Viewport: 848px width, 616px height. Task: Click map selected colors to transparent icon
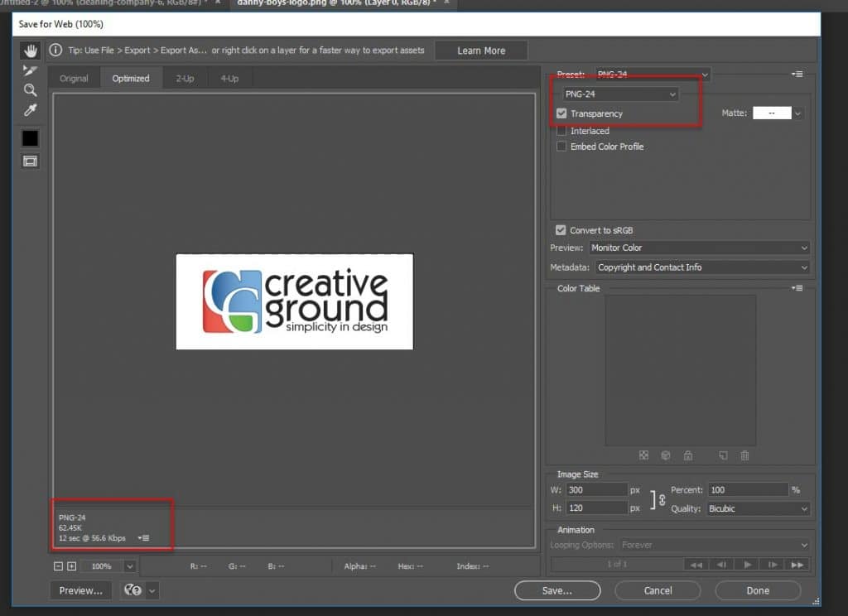point(643,455)
